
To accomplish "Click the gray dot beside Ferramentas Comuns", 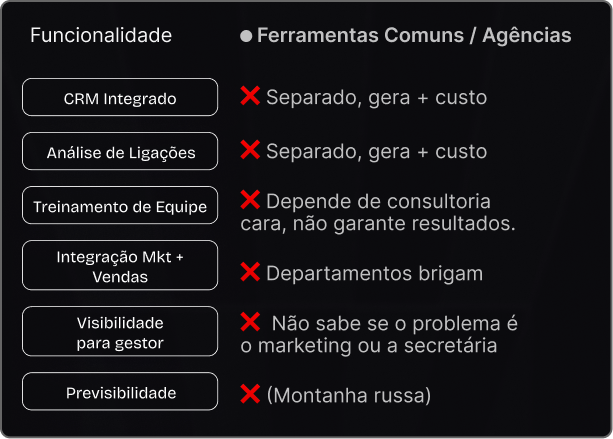I will click(246, 37).
